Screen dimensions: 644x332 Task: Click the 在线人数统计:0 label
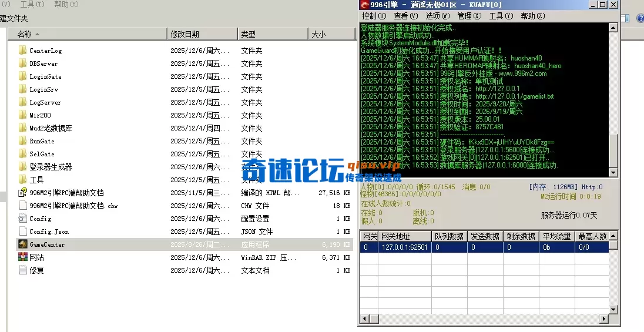point(385,203)
